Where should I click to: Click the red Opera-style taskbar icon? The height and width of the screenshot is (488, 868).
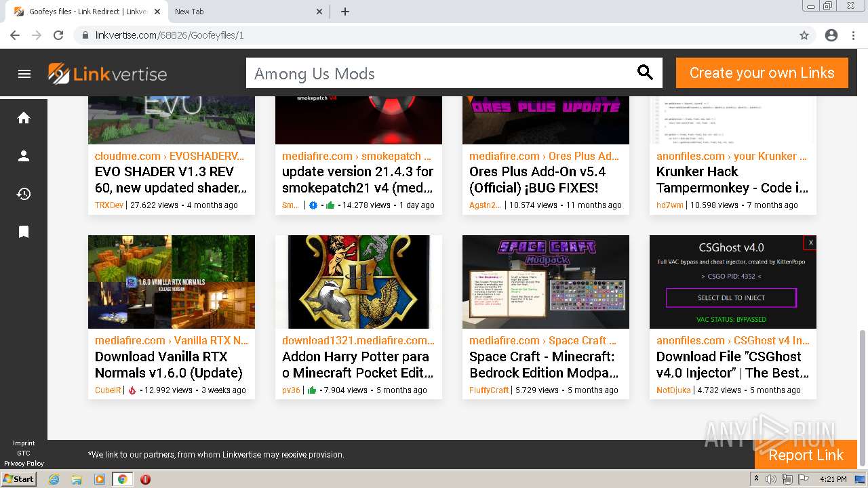[145, 479]
